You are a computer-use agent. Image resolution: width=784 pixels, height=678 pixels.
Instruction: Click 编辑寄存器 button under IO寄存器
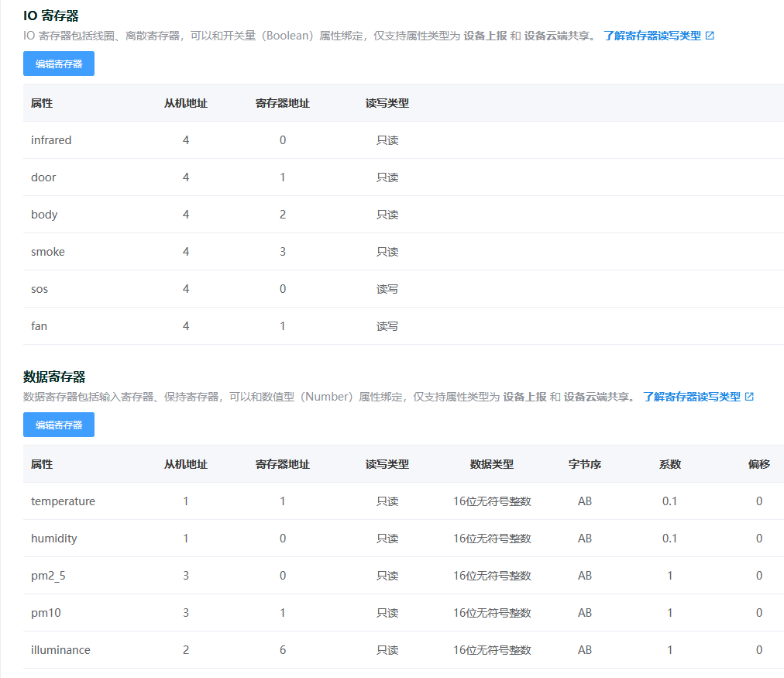[58, 64]
